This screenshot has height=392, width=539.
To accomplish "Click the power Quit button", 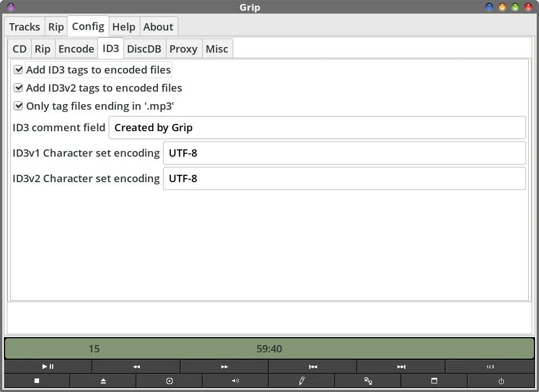I will pyautogui.click(x=501, y=381).
